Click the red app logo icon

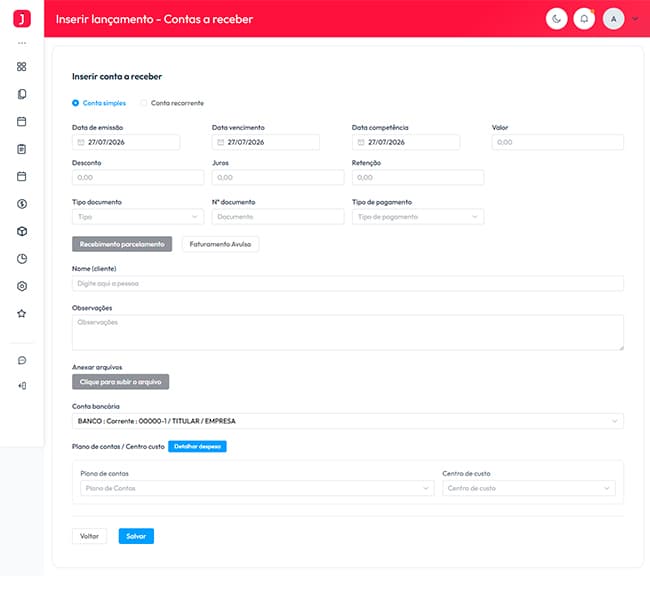pos(22,19)
